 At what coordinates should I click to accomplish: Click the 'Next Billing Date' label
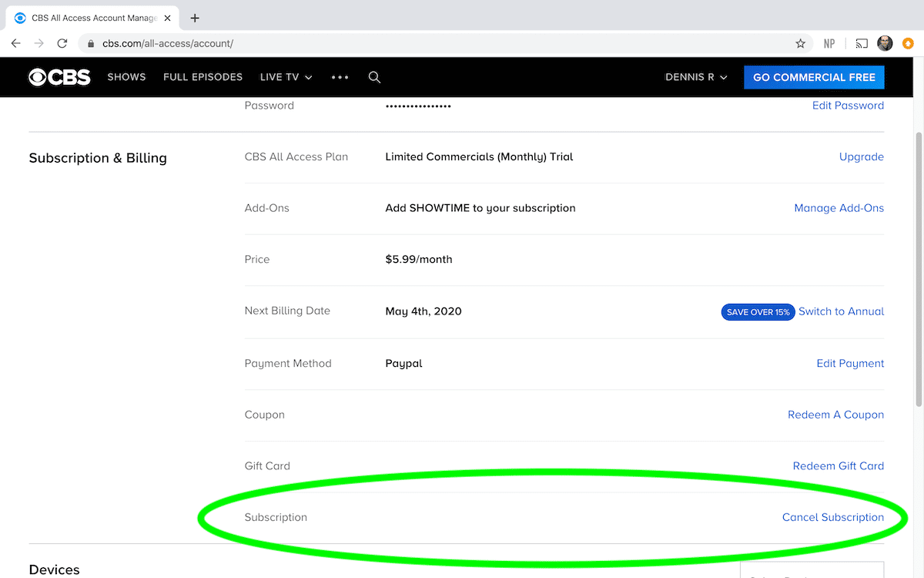[287, 311]
